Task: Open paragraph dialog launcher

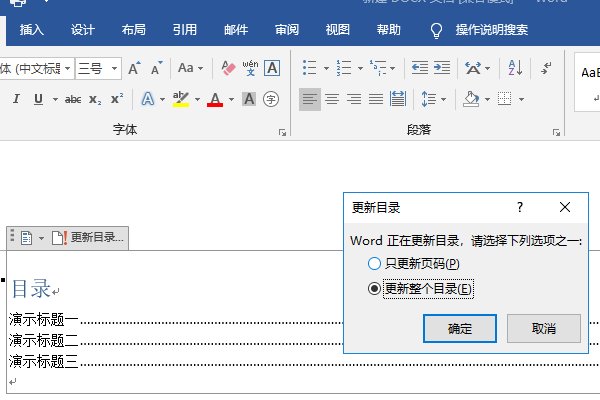Action: pos(556,132)
